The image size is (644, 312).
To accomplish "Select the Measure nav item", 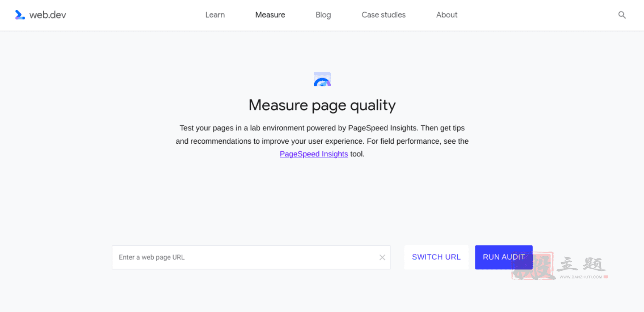I will [x=270, y=15].
